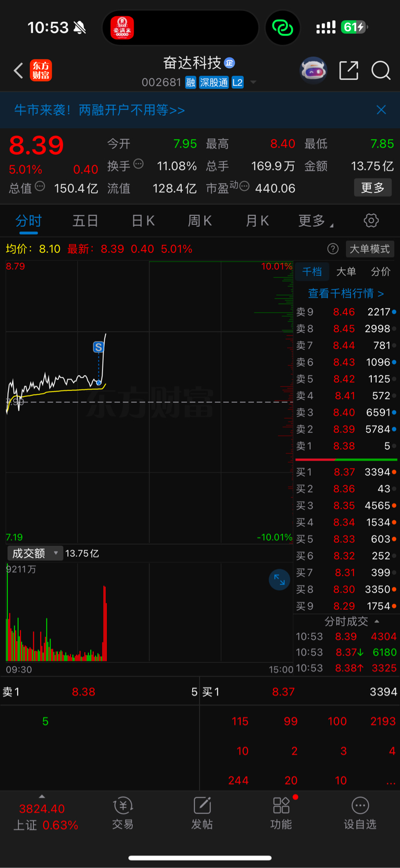Collapse the 分时成交 section
The width and height of the screenshot is (400, 868).
[x=352, y=621]
